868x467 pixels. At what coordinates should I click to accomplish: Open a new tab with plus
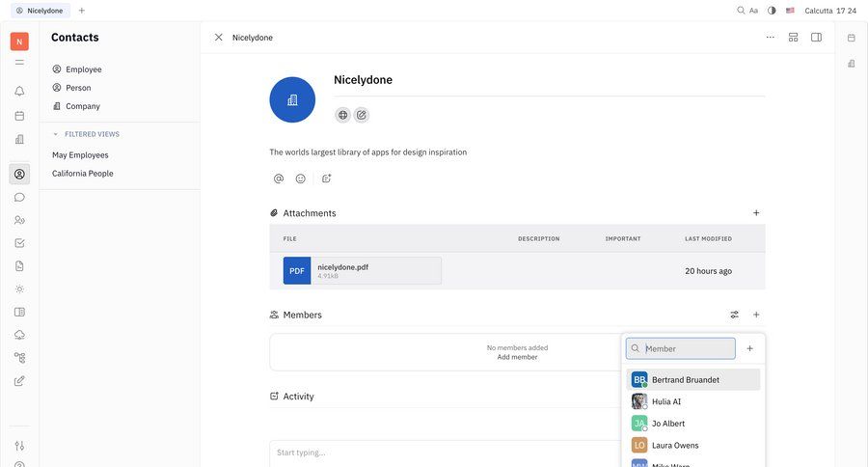click(82, 11)
